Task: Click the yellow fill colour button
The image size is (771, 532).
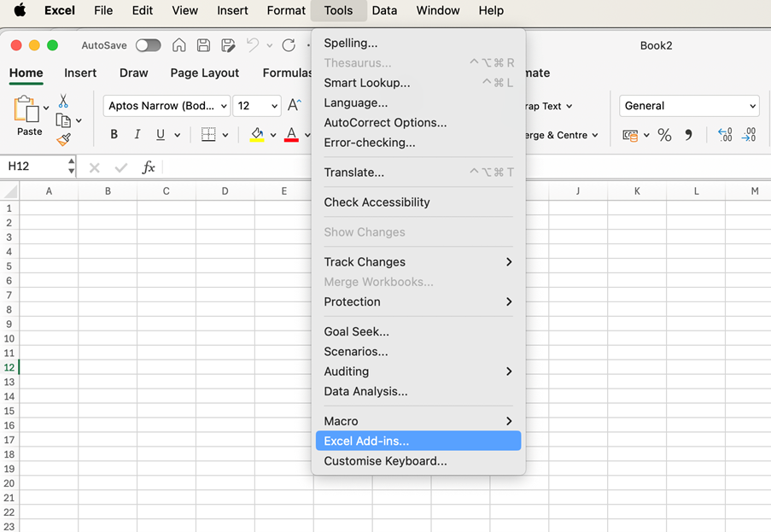Action: pyautogui.click(x=257, y=135)
